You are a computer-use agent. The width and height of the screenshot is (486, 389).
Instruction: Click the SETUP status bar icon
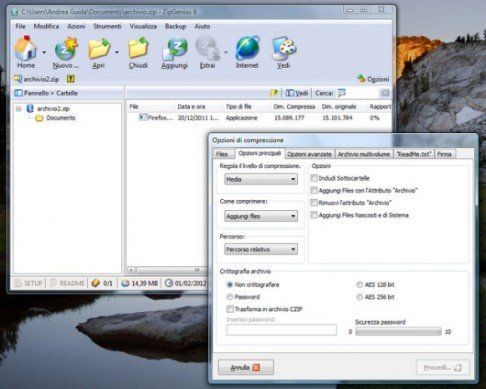pos(18,283)
